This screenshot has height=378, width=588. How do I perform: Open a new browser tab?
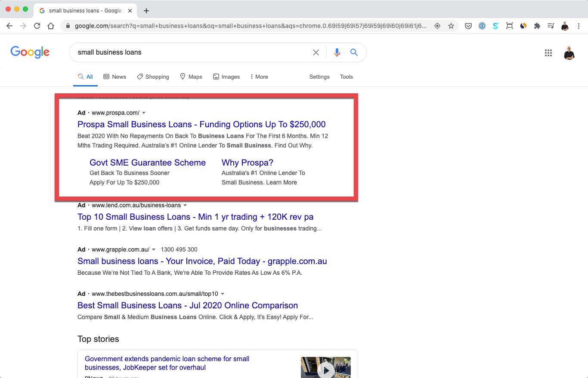146,11
